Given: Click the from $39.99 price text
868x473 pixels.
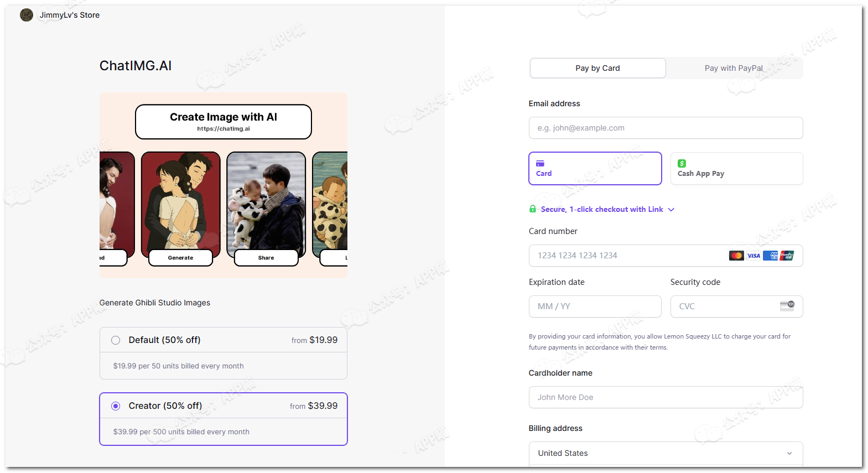Looking at the screenshot, I should (314, 406).
